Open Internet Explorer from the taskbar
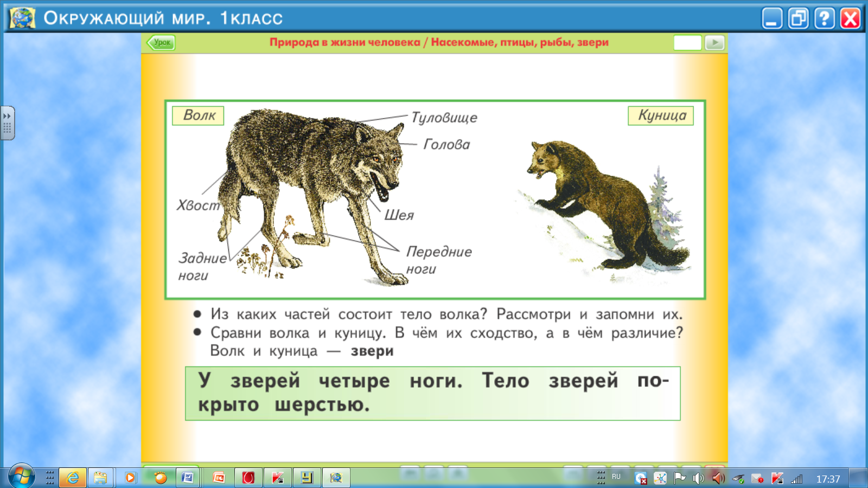Image resolution: width=868 pixels, height=488 pixels. click(73, 478)
